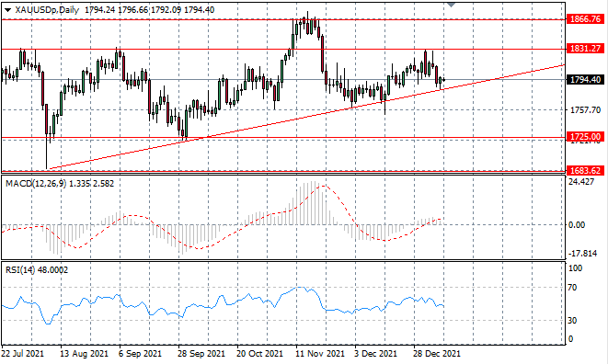Viewport: 608px width, 364px height.
Task: Click the XAUUSDp,Daily chart title
Action: point(47,10)
